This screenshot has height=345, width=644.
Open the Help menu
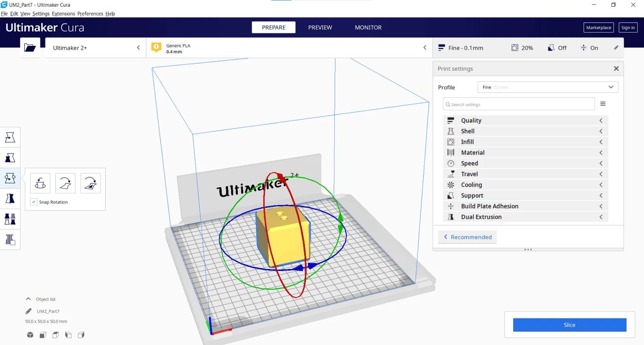click(110, 14)
